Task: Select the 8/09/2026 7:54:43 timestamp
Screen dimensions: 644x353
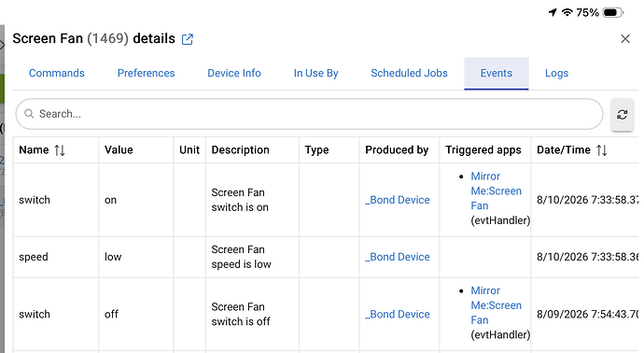Action: coord(587,315)
